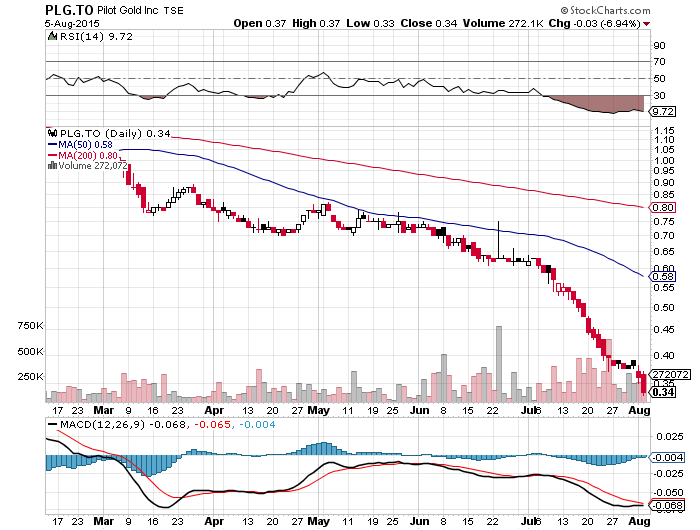Click the black MACD line swatch in legend

(52, 425)
